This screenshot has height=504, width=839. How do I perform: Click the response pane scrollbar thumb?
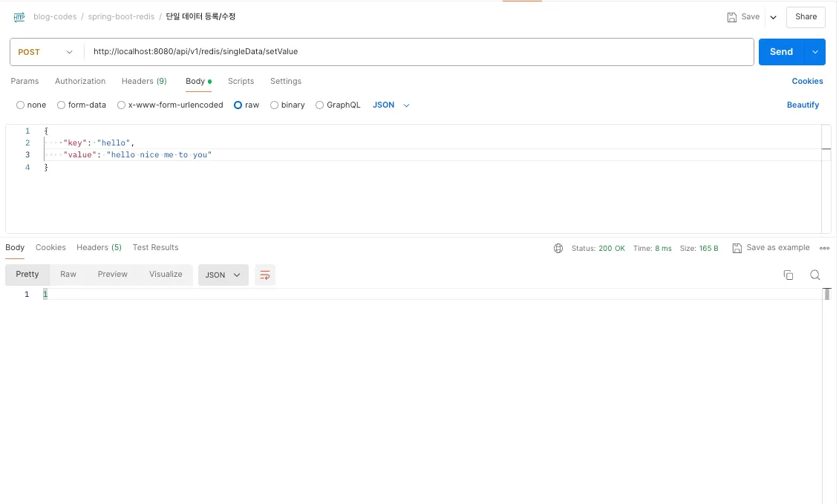tap(826, 294)
